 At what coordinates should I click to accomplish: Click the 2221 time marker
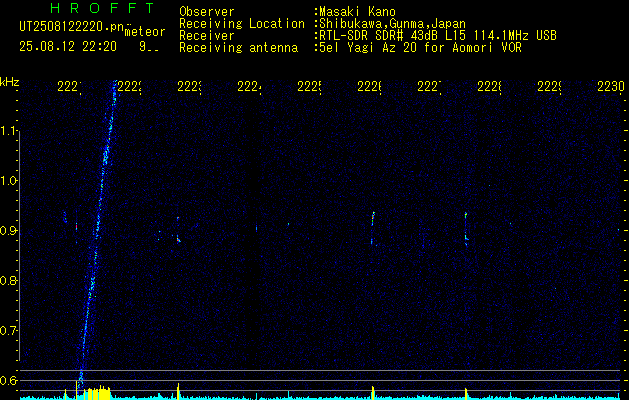[x=69, y=86]
